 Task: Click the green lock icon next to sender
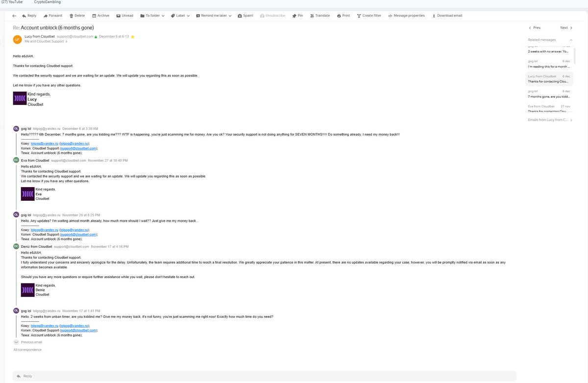coord(96,37)
